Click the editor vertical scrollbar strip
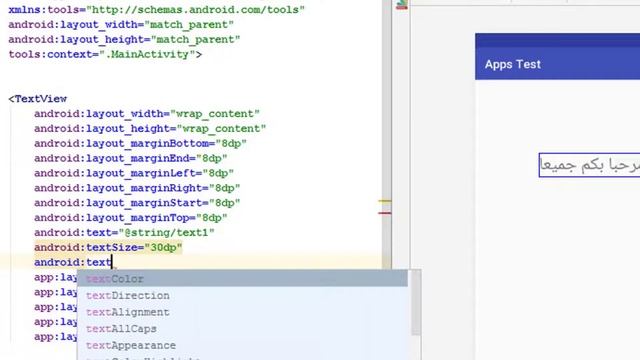 tap(387, 135)
